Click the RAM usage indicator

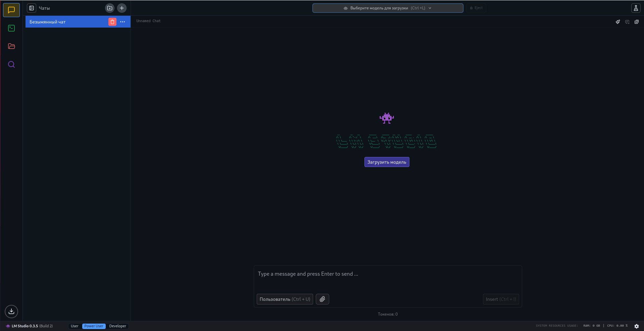[591, 326]
